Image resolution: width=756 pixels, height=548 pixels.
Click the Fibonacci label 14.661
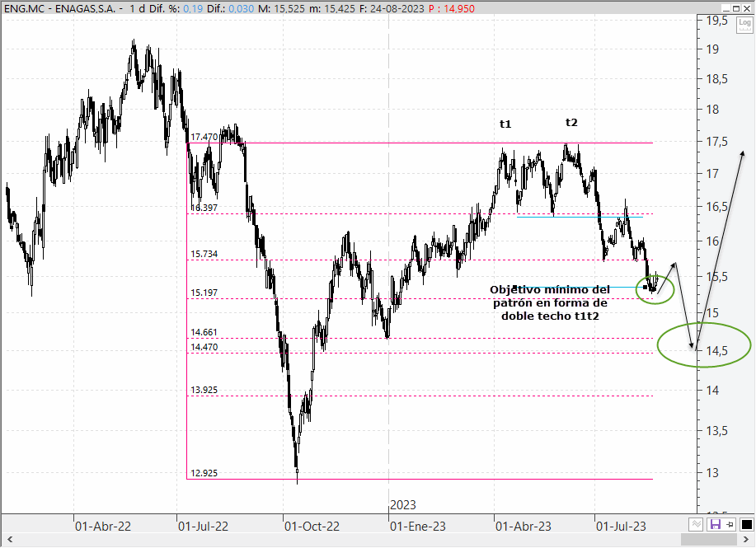point(204,332)
